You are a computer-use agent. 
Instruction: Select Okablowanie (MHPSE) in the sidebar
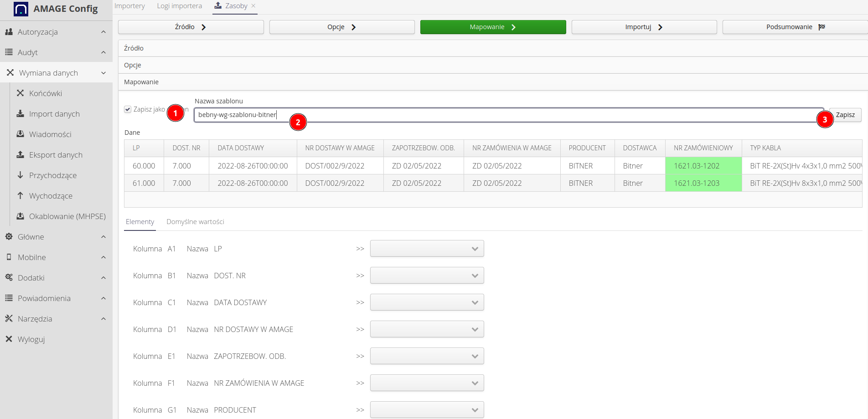pyautogui.click(x=67, y=216)
